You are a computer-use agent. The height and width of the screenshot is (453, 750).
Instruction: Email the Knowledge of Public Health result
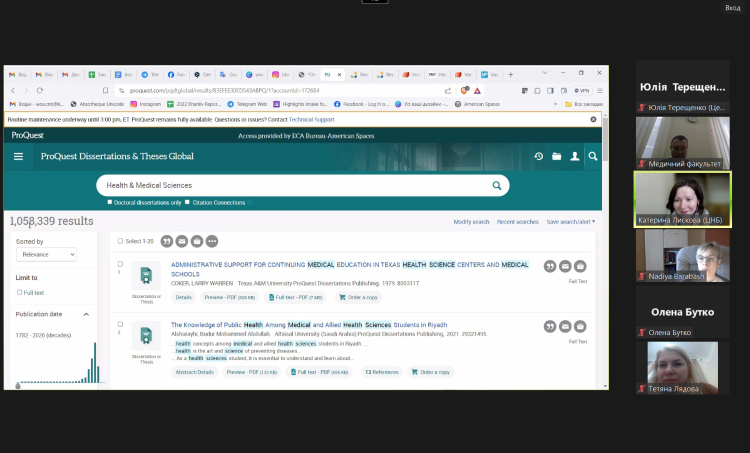tap(565, 327)
